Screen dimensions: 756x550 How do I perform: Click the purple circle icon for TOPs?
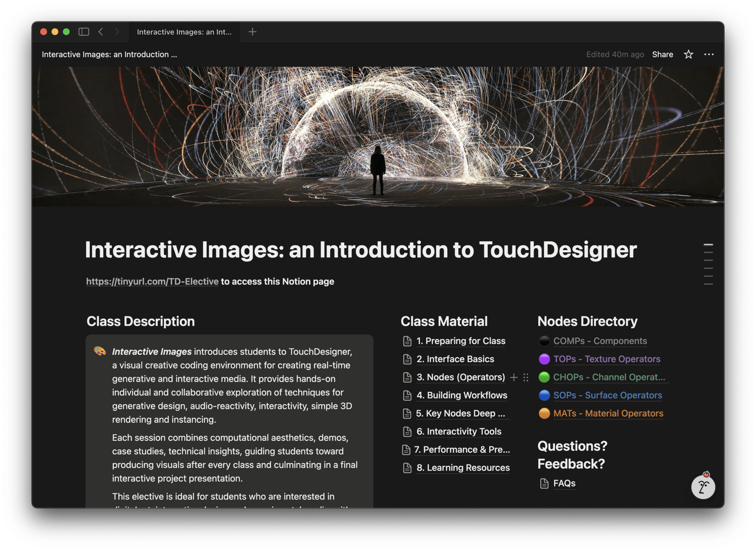544,359
